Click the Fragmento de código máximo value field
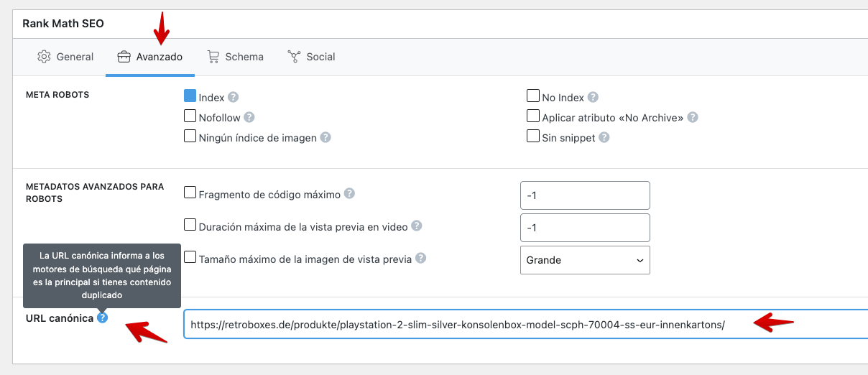Screen dimensions: 868x375 (x=585, y=195)
